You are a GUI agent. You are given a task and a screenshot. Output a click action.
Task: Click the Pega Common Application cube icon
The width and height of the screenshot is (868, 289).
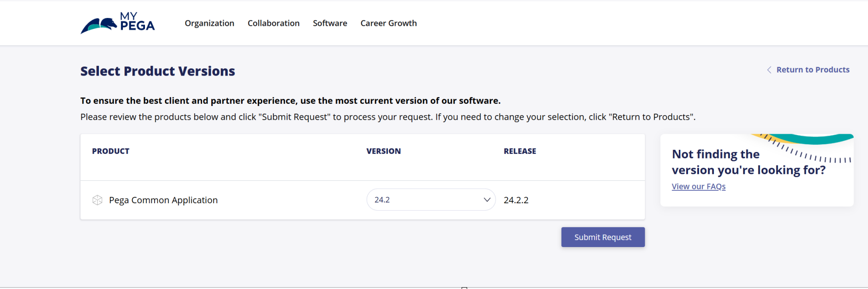pos(97,200)
